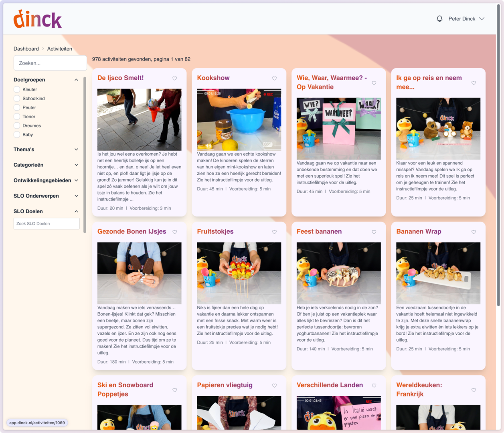Enable the Peuter filter checkbox
The image size is (504, 433).
pyautogui.click(x=17, y=107)
